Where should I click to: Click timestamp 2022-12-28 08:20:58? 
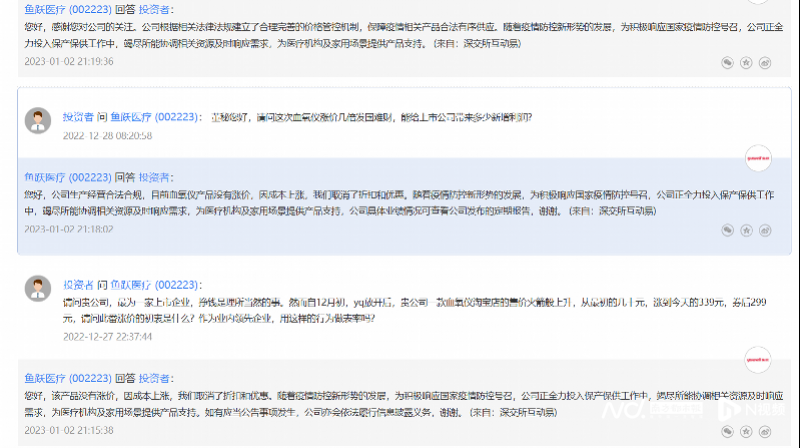coord(107,136)
